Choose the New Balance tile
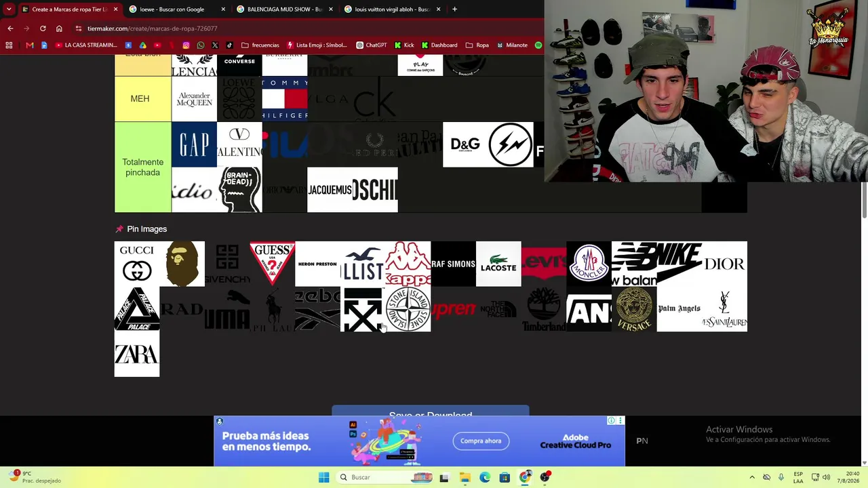The image size is (868, 488). [634, 264]
